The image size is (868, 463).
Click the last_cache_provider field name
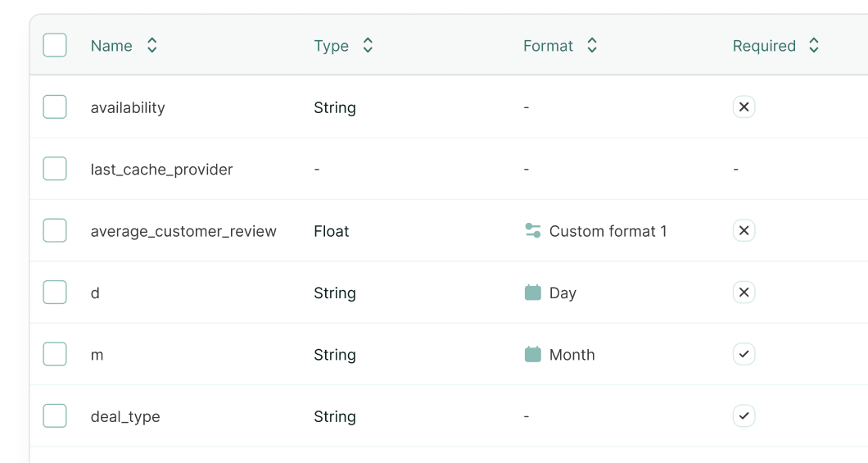tap(161, 170)
